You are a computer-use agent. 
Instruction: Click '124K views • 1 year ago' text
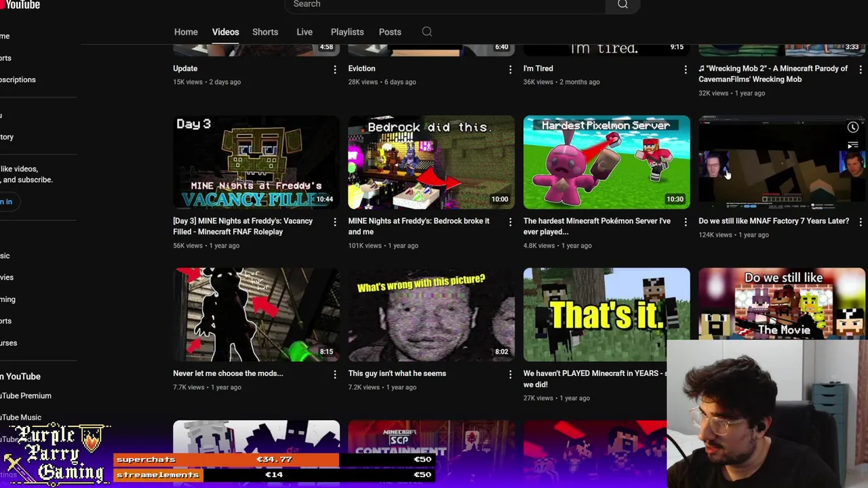pos(734,235)
